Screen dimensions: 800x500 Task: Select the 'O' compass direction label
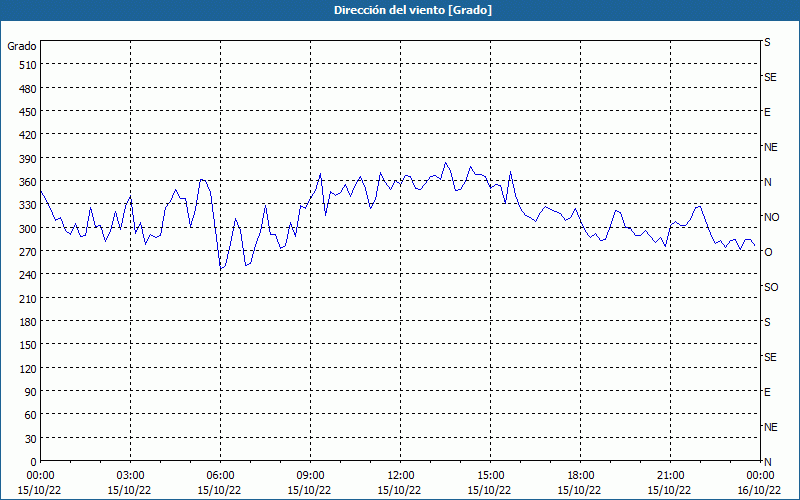coord(768,252)
